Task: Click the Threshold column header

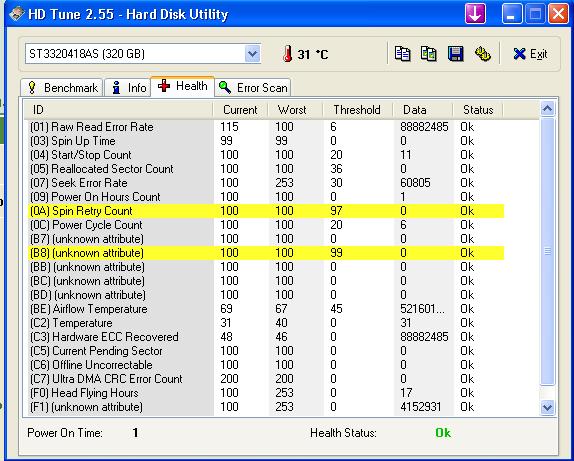Action: tap(357, 110)
